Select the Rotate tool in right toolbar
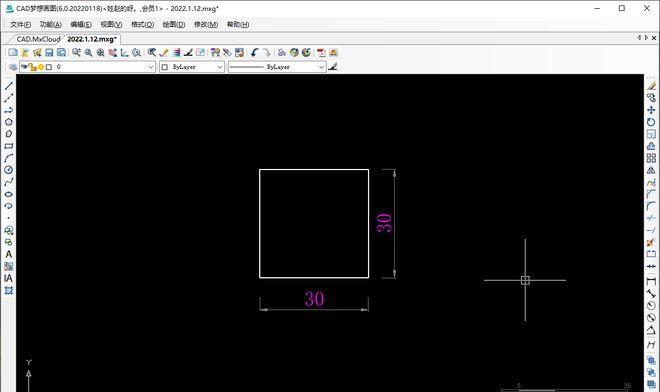Screen dimensions: 660x392 (x=651, y=122)
